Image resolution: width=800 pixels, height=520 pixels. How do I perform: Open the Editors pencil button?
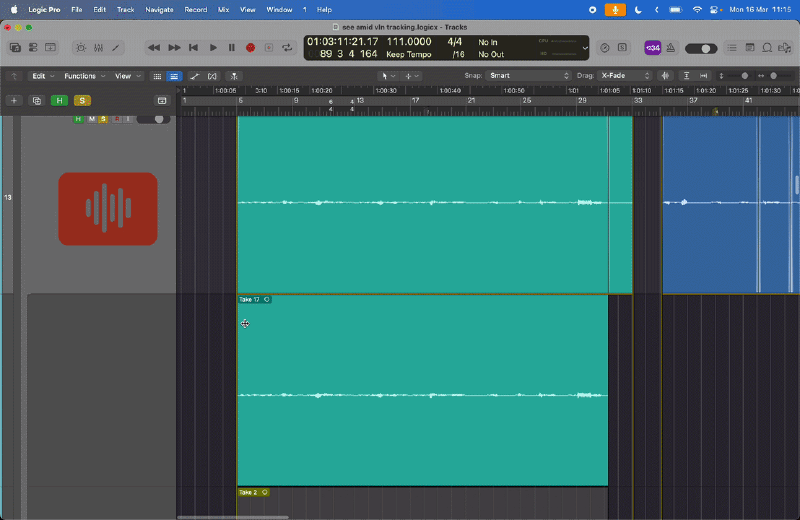tap(116, 47)
